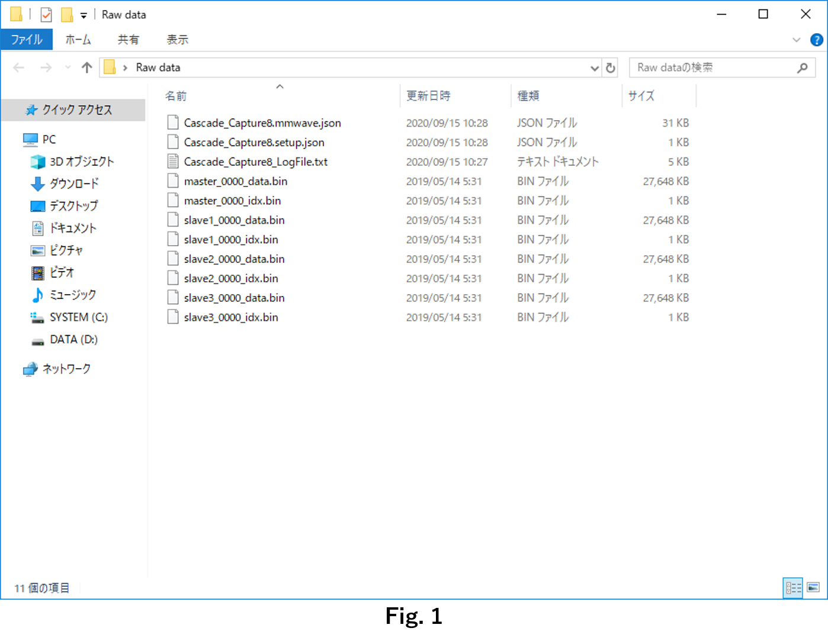Click the master_0000_data.bin file icon
The width and height of the screenshot is (828, 644).
click(x=173, y=181)
